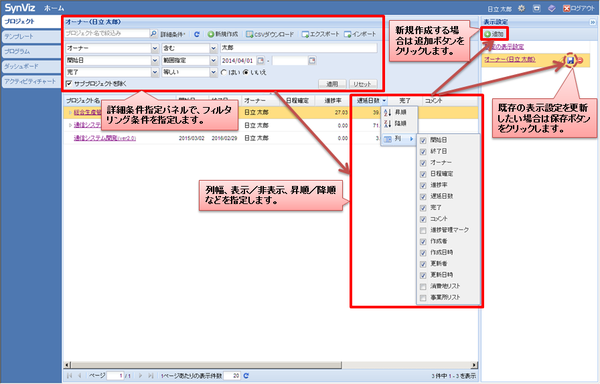
Task: Open the プログラム tab in the sidebar
Action: (31, 52)
